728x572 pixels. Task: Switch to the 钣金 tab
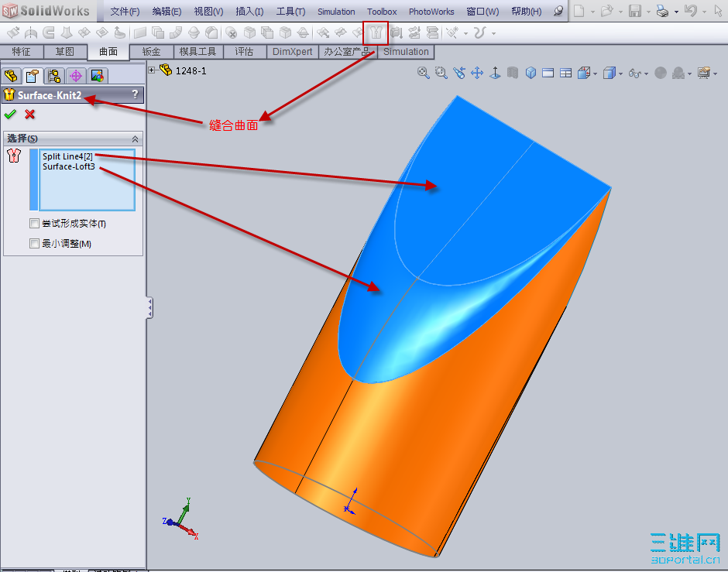151,52
